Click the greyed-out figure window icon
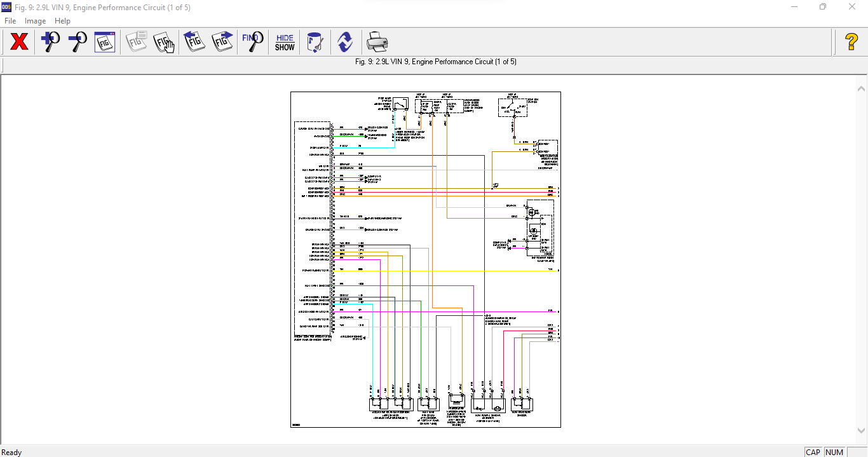Screen dimensions: 868x457 click(x=136, y=43)
